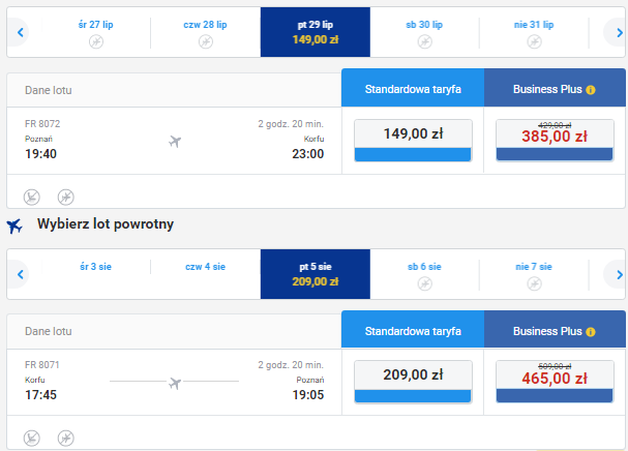
Task: Show earlier outbound dates with left arrow
Action: click(x=20, y=33)
